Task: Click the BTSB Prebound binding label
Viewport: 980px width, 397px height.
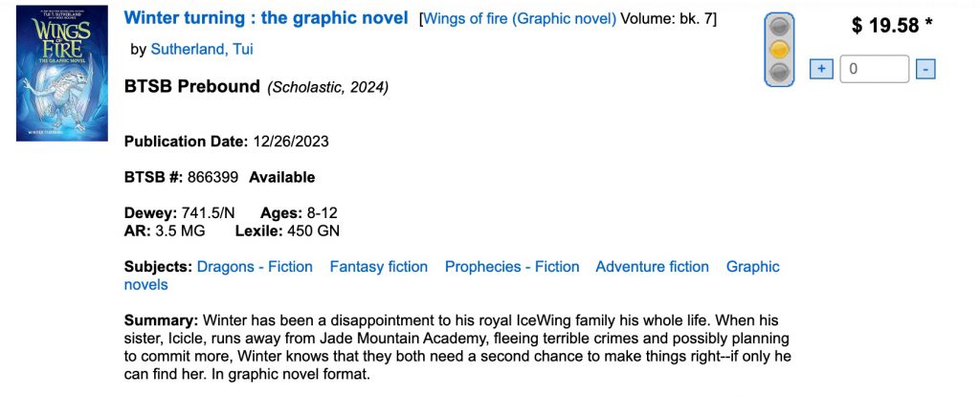Action: (x=192, y=86)
